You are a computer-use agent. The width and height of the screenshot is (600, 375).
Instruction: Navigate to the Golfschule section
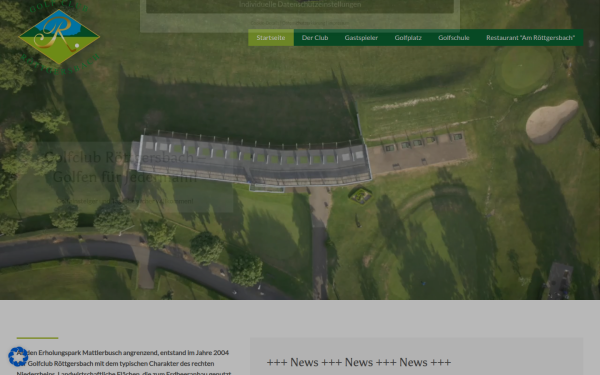tap(454, 38)
